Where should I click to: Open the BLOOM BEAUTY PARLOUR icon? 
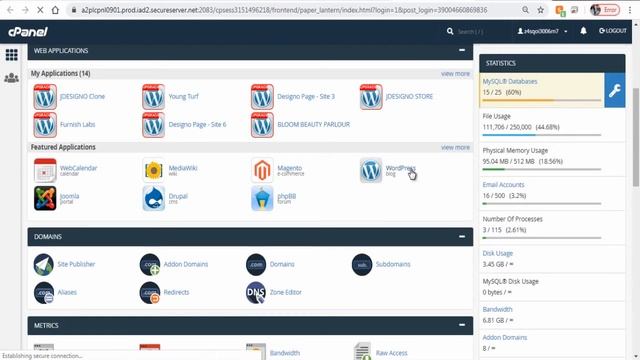262,125
